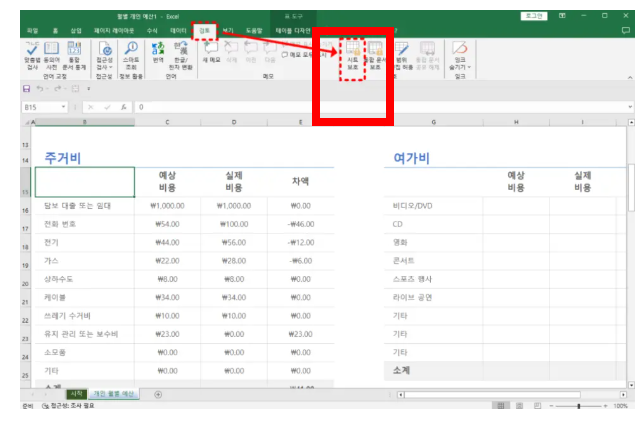The height and width of the screenshot is (448, 642).
Task: Open ribbon display options icon
Action: tap(562, 16)
